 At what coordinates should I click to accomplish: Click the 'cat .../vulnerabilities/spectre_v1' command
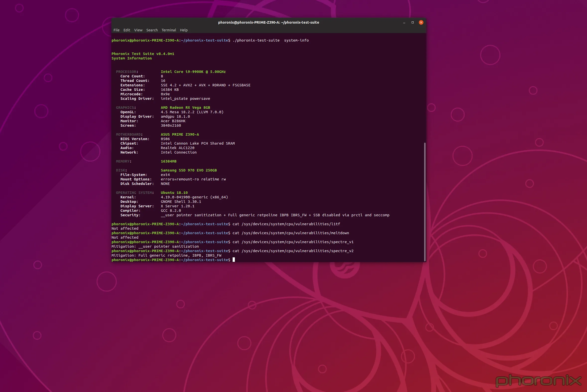tap(293, 242)
